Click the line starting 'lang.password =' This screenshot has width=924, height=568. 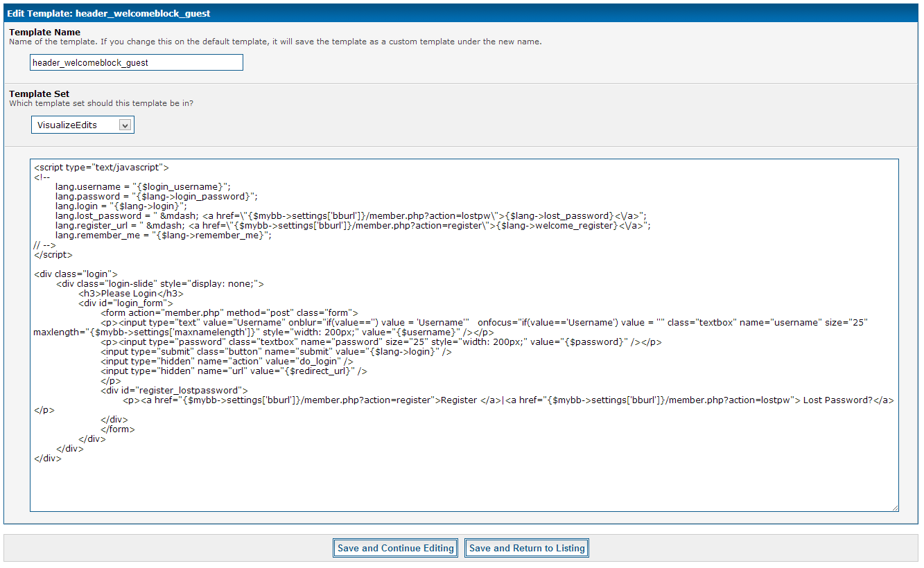157,197
